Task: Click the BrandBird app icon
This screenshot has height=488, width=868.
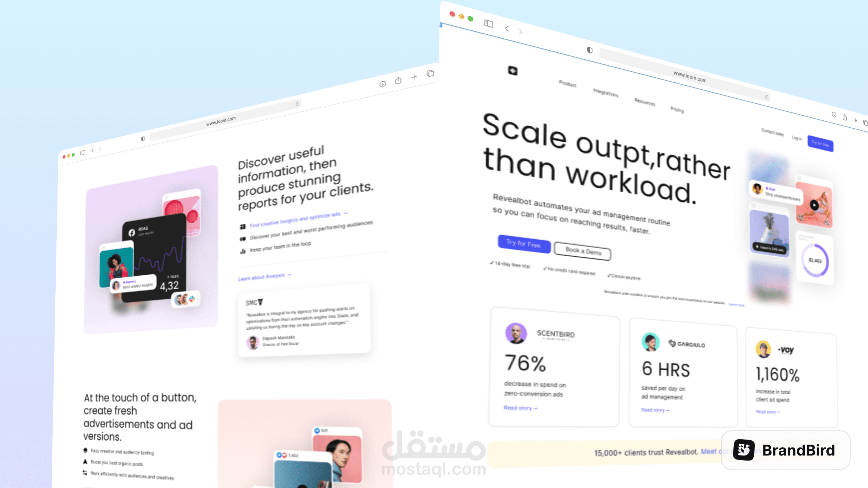Action: tap(744, 449)
